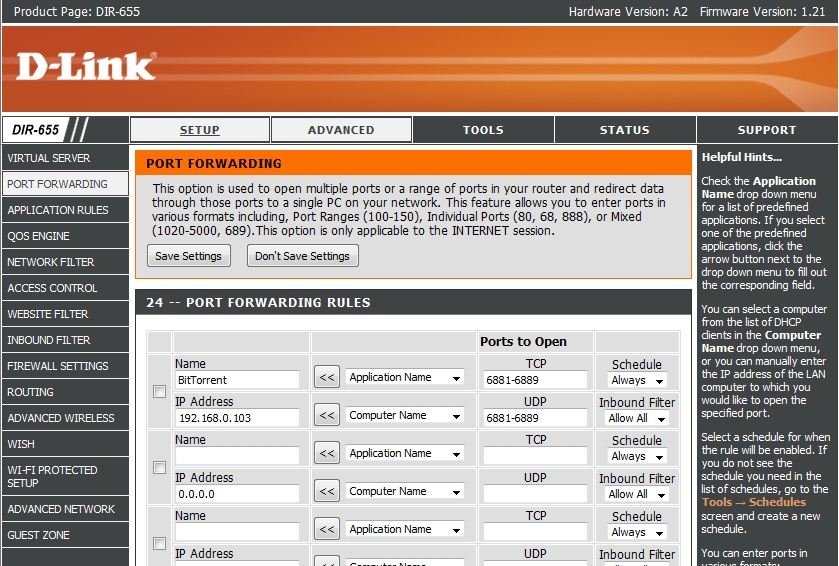839x566 pixels.
Task: Open third rule's Application Name dropdown
Action: point(405,529)
